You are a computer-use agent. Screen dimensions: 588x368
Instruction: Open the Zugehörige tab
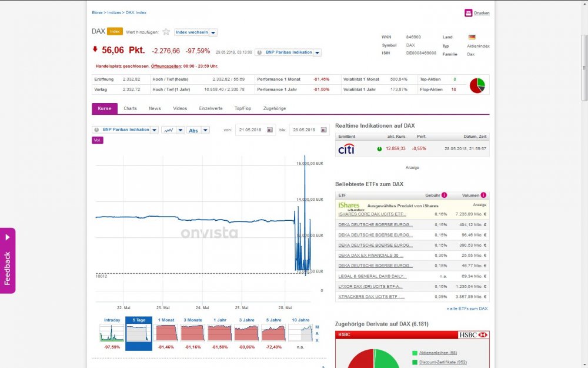275,108
